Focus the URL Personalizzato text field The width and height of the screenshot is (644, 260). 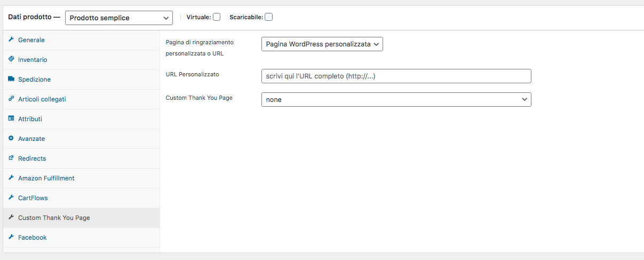(x=396, y=76)
